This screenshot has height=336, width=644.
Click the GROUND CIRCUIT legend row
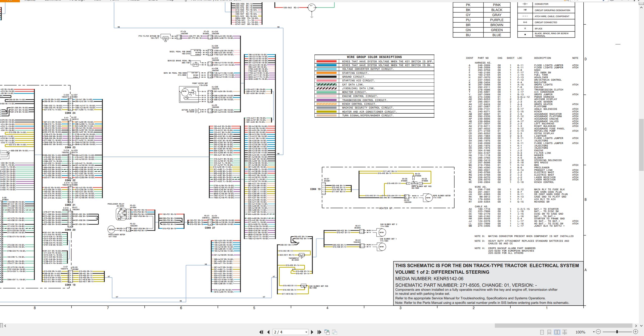coord(374,77)
